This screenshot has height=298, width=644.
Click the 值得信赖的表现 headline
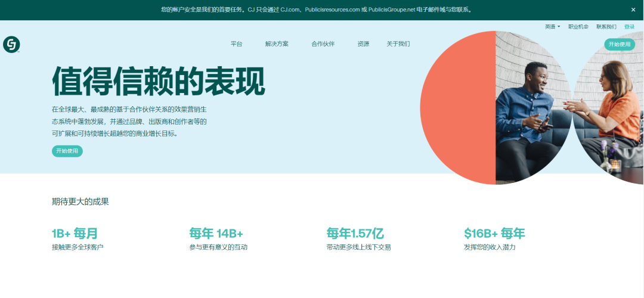click(x=159, y=81)
